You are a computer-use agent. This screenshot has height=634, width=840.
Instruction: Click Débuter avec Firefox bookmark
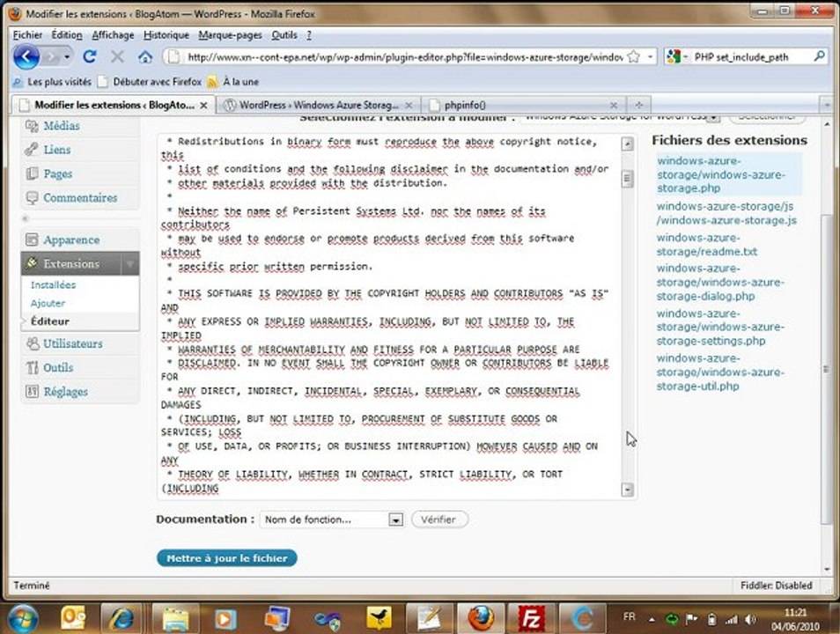point(151,82)
